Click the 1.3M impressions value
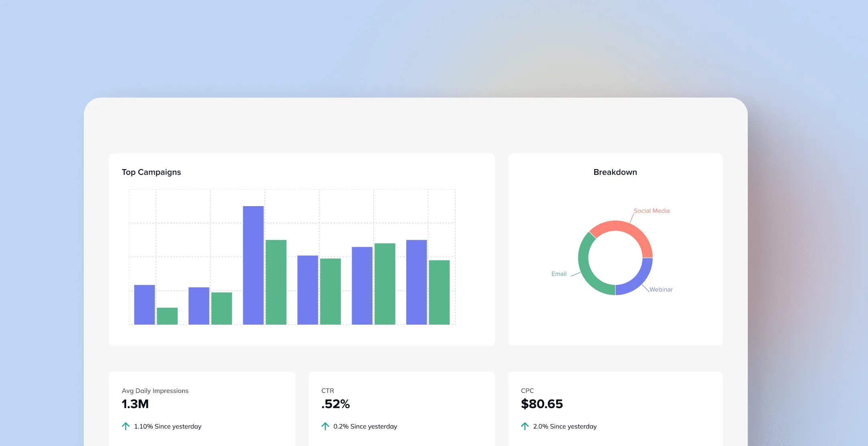 135,404
